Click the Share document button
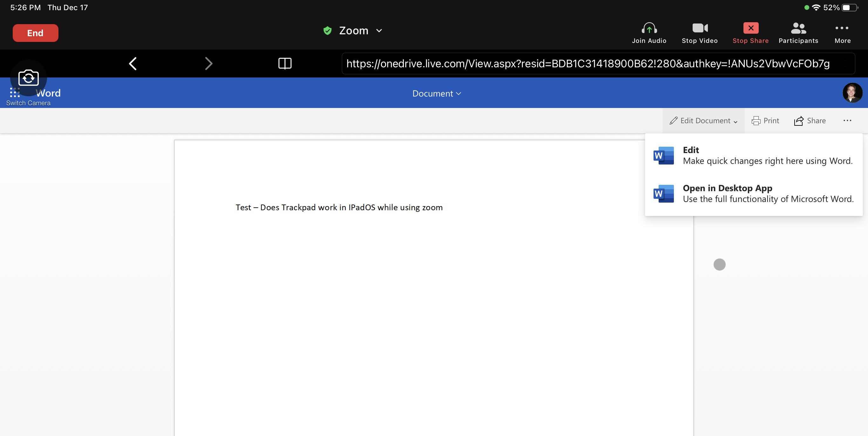 (x=810, y=121)
